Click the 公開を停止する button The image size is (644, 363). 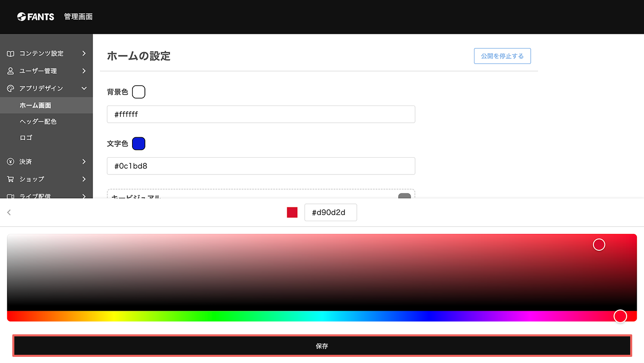(x=502, y=56)
